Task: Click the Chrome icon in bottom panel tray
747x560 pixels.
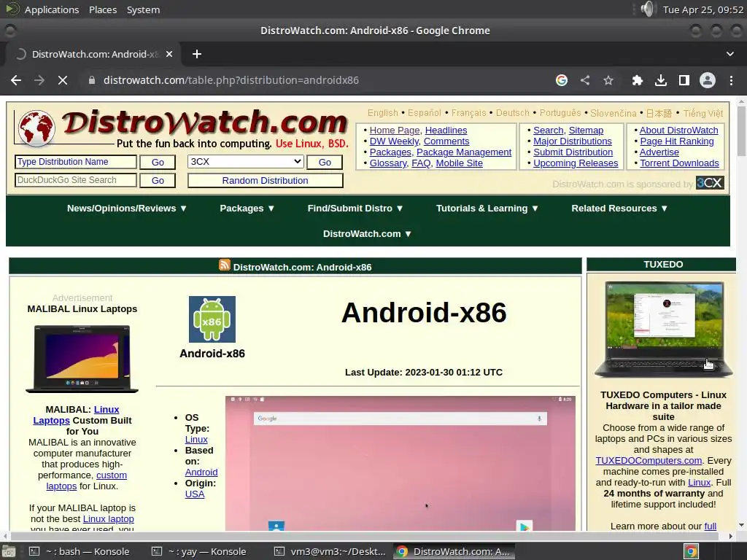Action: coord(692,551)
